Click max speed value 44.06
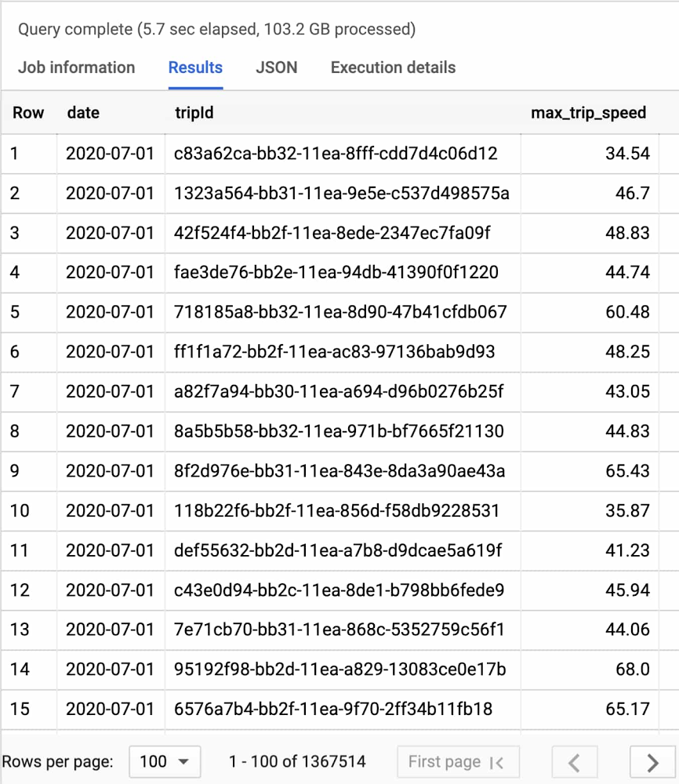 click(x=627, y=630)
